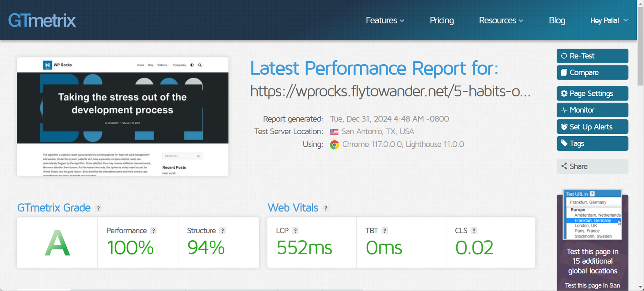644x291 pixels.
Task: Click the Tags label icon button
Action: point(592,143)
